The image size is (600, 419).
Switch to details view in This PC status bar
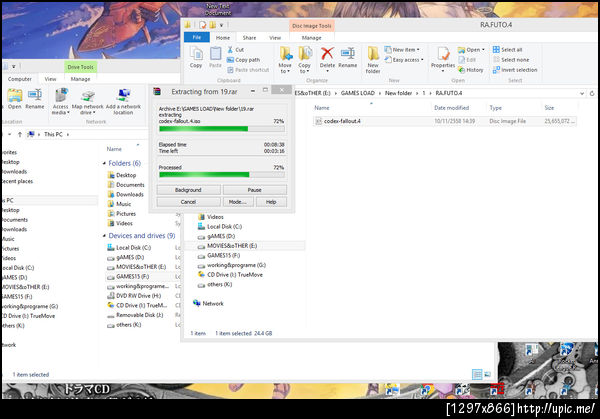pyautogui.click(x=477, y=374)
